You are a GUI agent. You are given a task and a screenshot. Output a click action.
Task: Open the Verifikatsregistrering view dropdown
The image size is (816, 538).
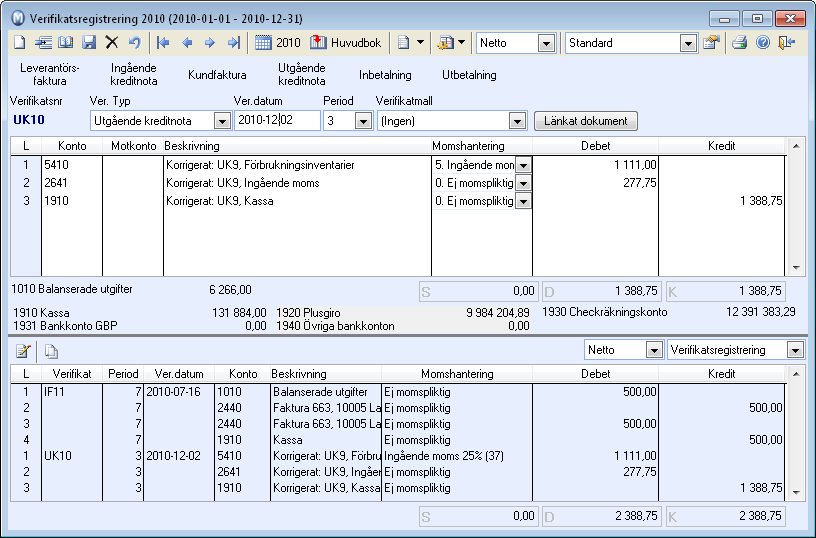click(x=795, y=350)
